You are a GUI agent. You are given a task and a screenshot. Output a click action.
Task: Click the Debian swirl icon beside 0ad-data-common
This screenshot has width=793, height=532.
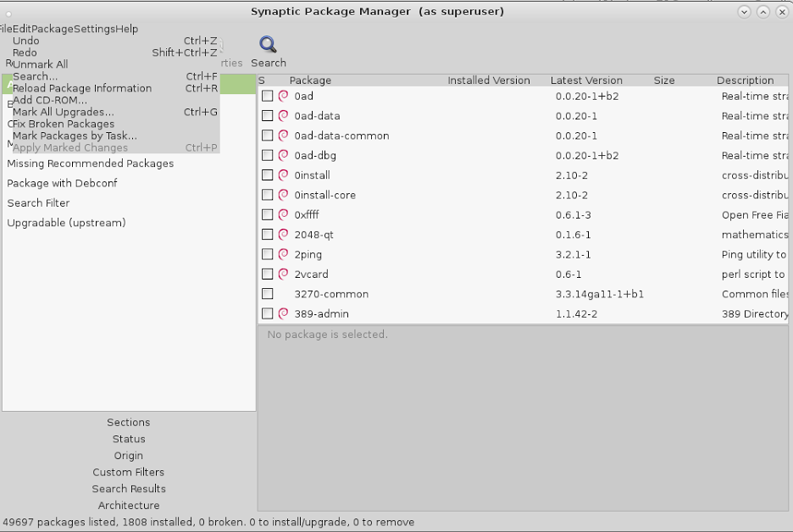[283, 136]
